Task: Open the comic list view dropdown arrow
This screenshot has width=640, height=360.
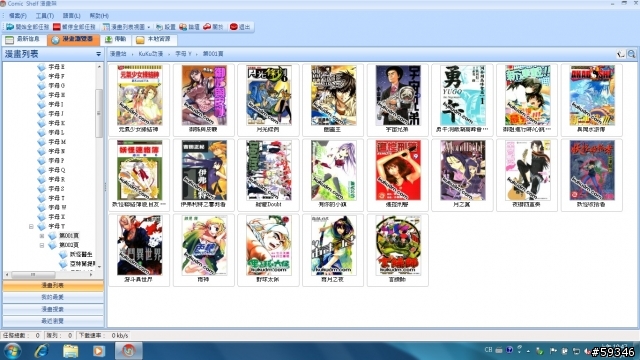Action: (149, 27)
